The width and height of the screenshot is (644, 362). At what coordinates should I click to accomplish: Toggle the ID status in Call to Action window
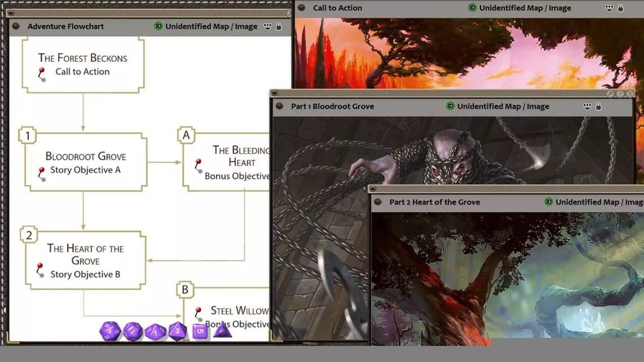pyautogui.click(x=472, y=8)
